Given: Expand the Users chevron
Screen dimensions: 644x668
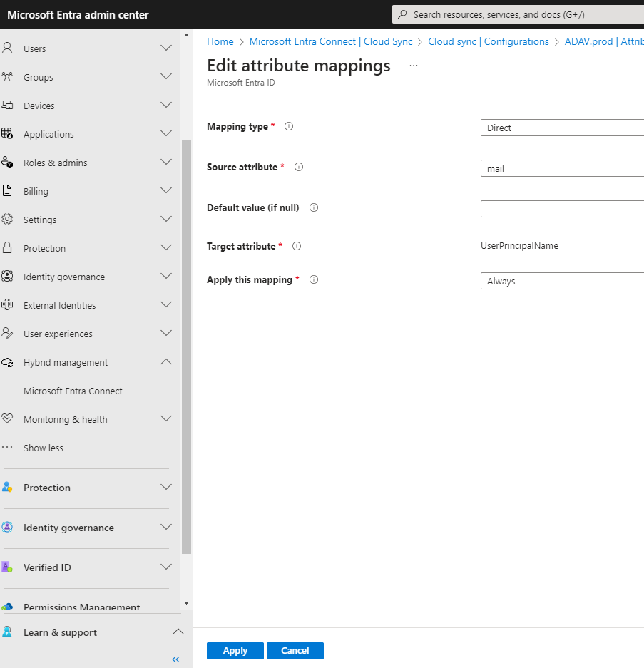Looking at the screenshot, I should click(166, 48).
